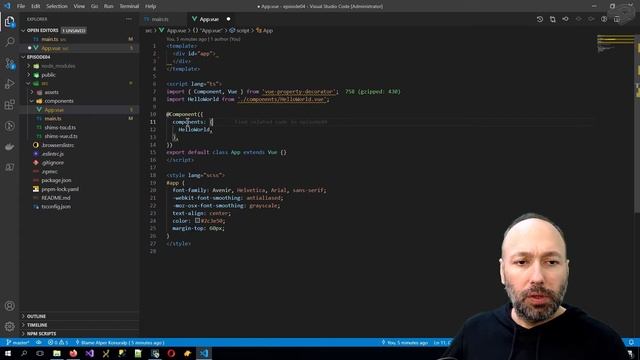Click the App class breadcrumb segment
Image resolution: width=640 pixels, height=360 pixels.
pyautogui.click(x=264, y=31)
